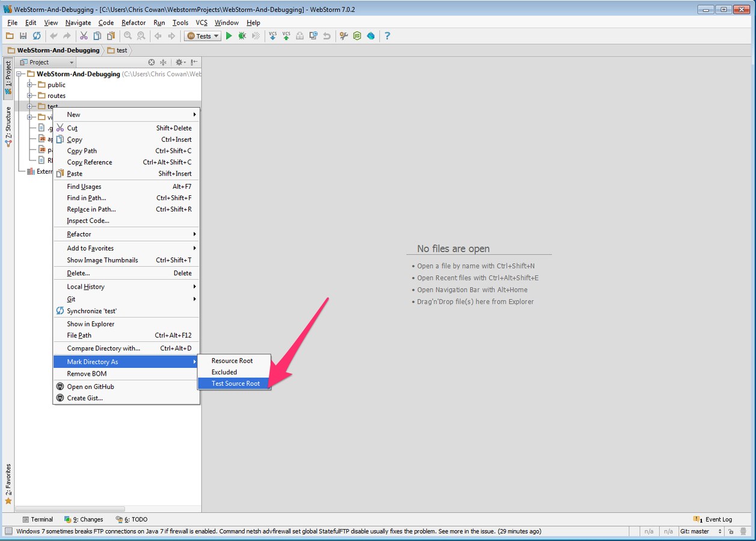Open the Event Log
The width and height of the screenshot is (756, 541).
[713, 519]
